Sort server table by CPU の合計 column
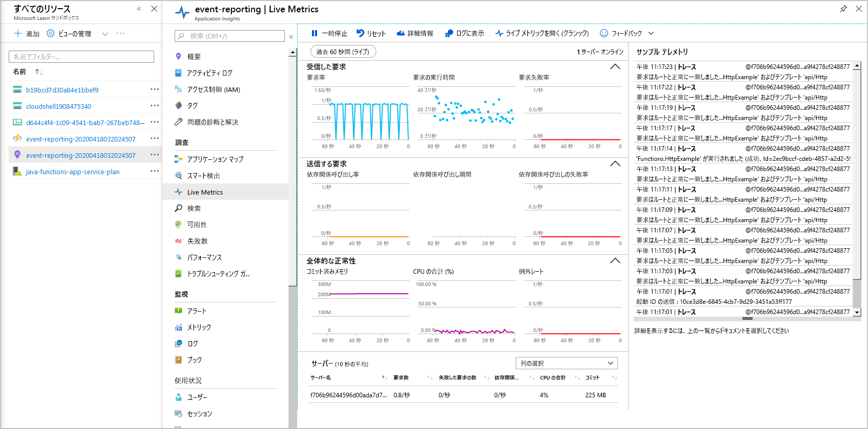The width and height of the screenshot is (868, 429). pyautogui.click(x=577, y=378)
